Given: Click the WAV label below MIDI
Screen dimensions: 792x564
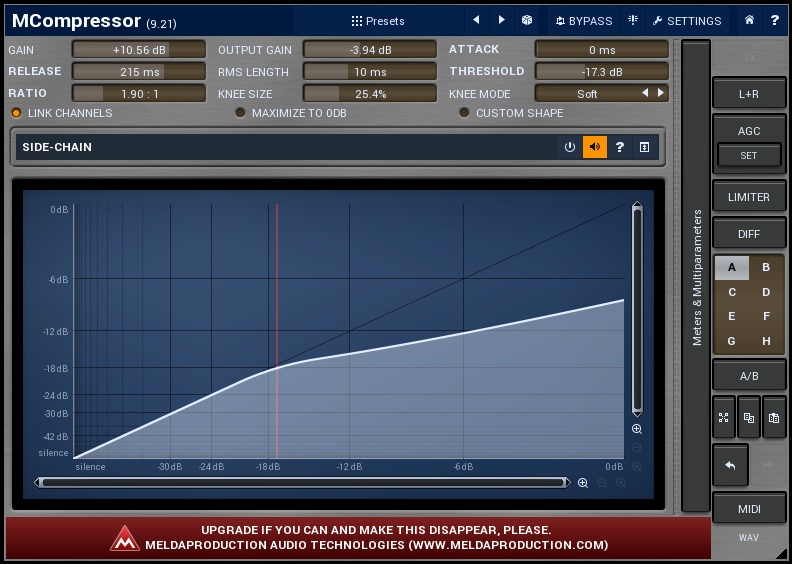Looking at the screenshot, I should click(x=749, y=538).
